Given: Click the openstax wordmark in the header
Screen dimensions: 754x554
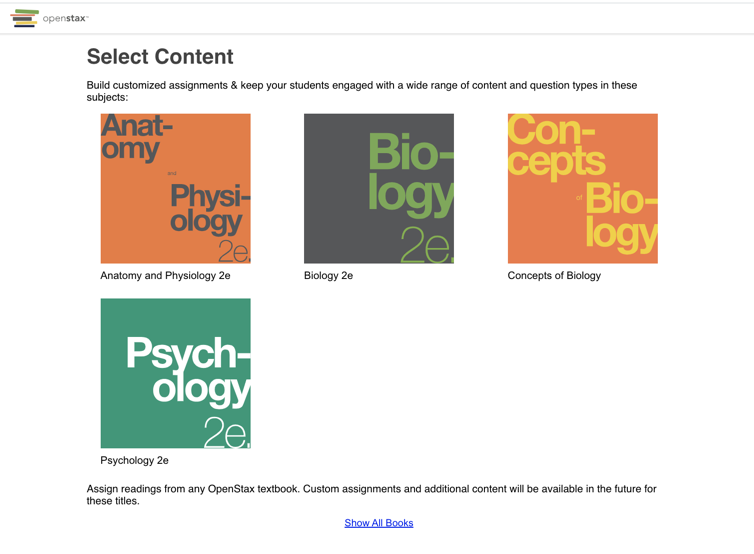Looking at the screenshot, I should (65, 18).
